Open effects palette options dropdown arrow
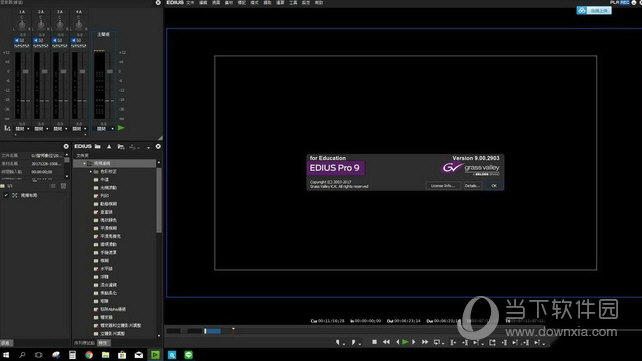This screenshot has width=642, height=361. point(149,147)
